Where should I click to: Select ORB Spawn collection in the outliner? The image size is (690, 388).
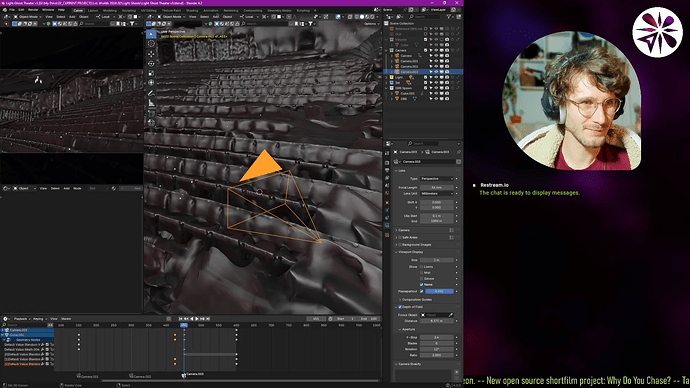(x=404, y=88)
